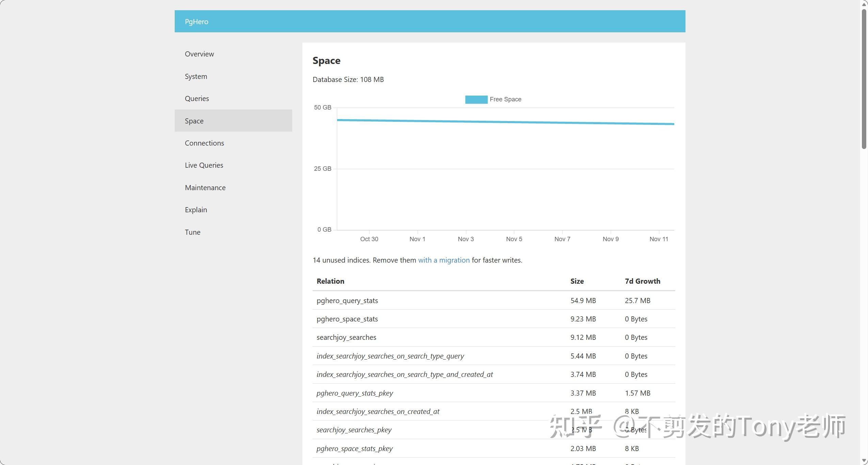Click the 7d Growth column header
The image size is (868, 465).
pyautogui.click(x=642, y=281)
